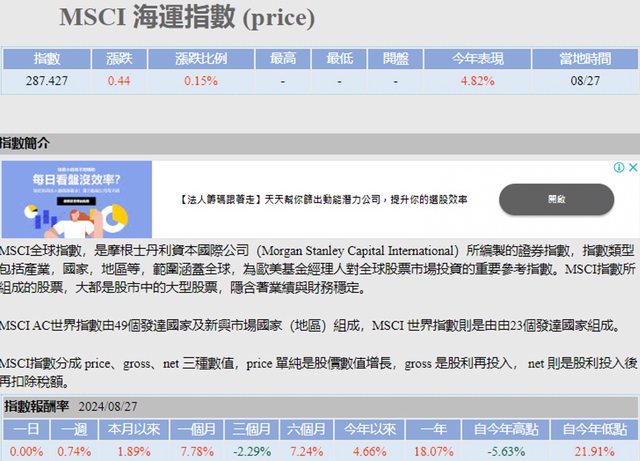640x461 pixels.
Task: Click the 一週 return header
Action: (74, 429)
